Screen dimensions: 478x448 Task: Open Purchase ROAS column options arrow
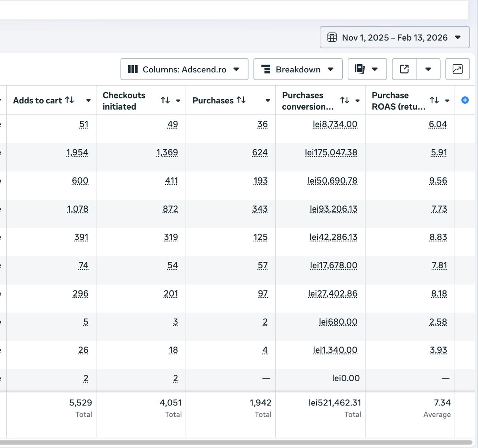click(447, 100)
